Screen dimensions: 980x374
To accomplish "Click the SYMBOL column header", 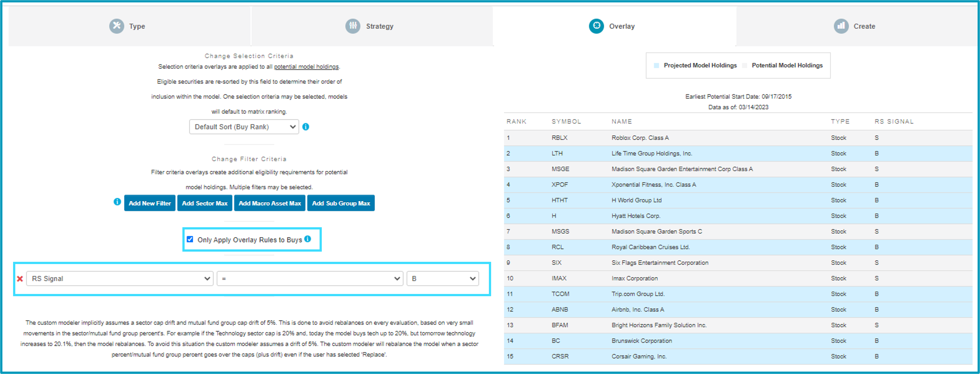I will pyautogui.click(x=566, y=121).
